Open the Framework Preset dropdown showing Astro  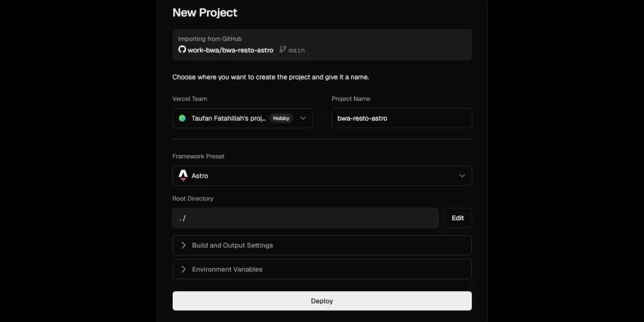[322, 175]
